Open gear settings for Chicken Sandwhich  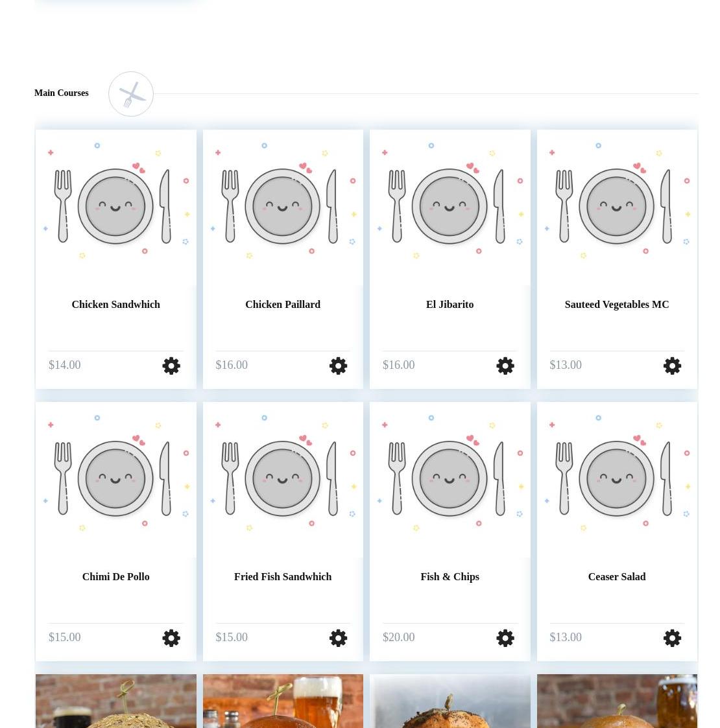(x=171, y=366)
